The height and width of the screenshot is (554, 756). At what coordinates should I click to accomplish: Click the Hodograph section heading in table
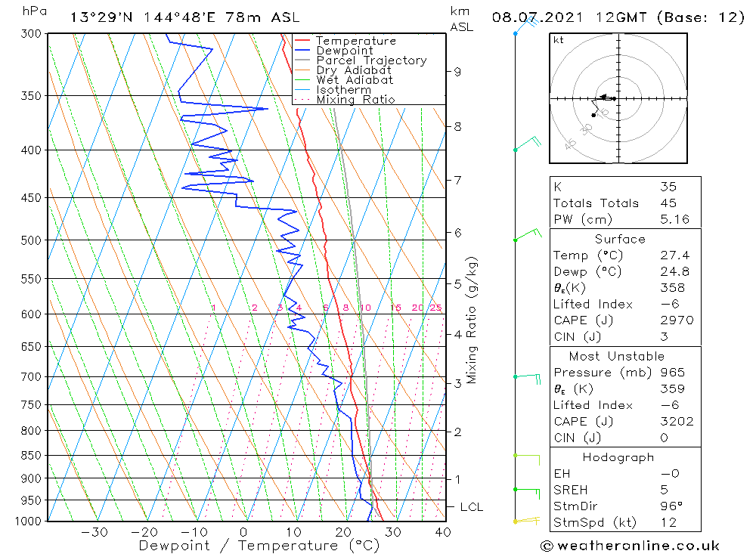(x=618, y=457)
